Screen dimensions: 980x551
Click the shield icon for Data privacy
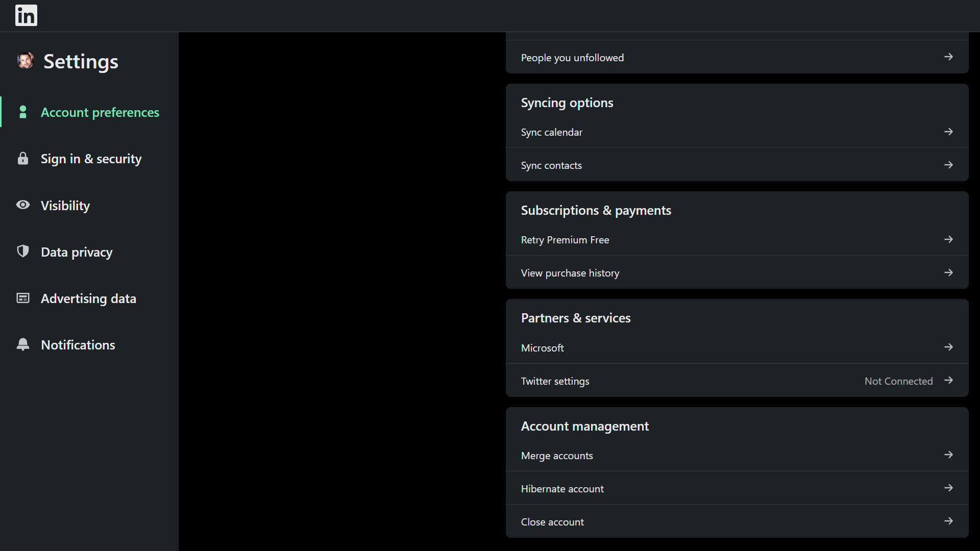click(x=22, y=251)
